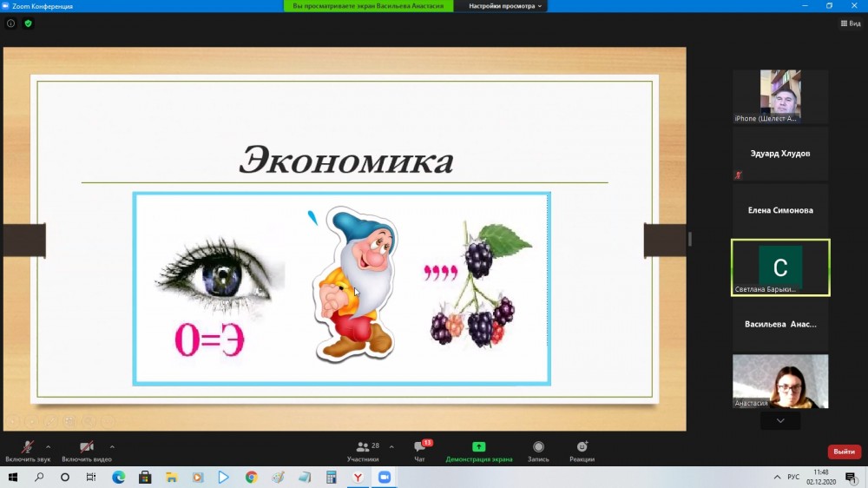Open the Чат chat panel

(x=420, y=450)
